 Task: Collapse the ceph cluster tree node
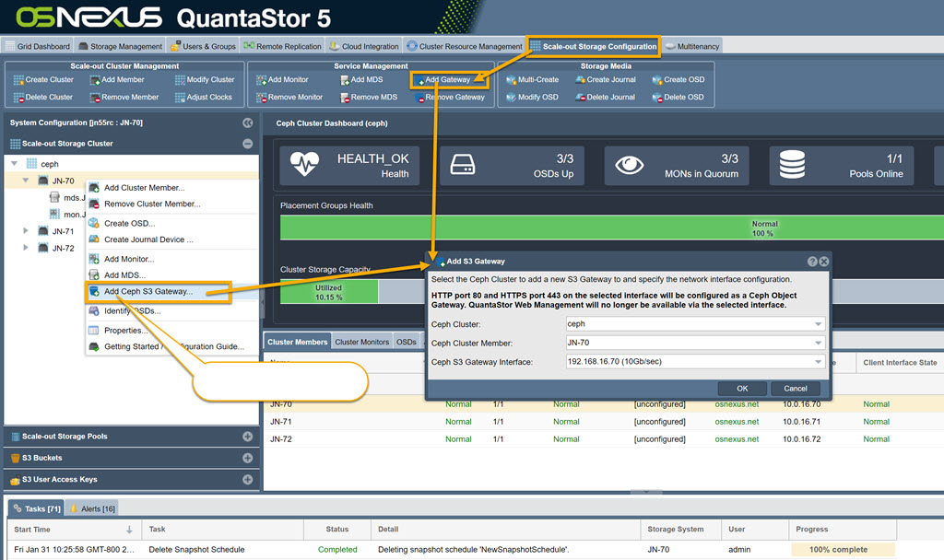pyautogui.click(x=14, y=164)
